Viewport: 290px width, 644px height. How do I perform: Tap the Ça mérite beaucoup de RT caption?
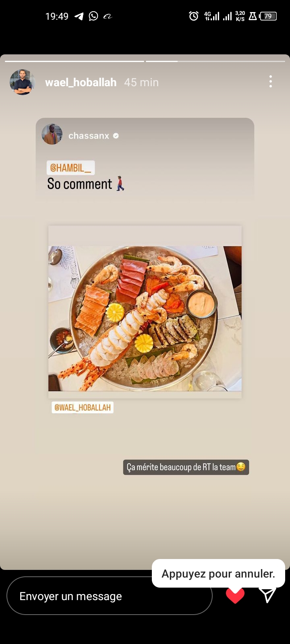186,467
